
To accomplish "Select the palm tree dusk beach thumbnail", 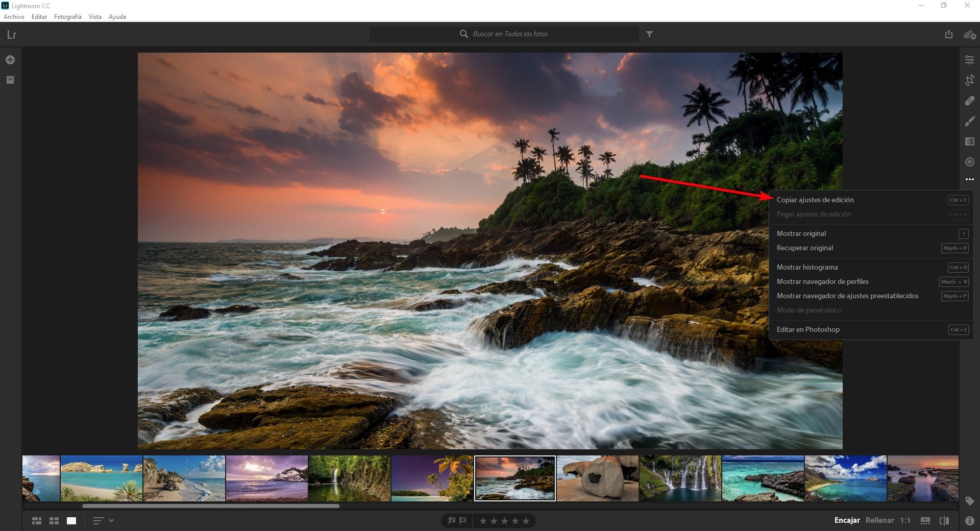I will pos(432,478).
